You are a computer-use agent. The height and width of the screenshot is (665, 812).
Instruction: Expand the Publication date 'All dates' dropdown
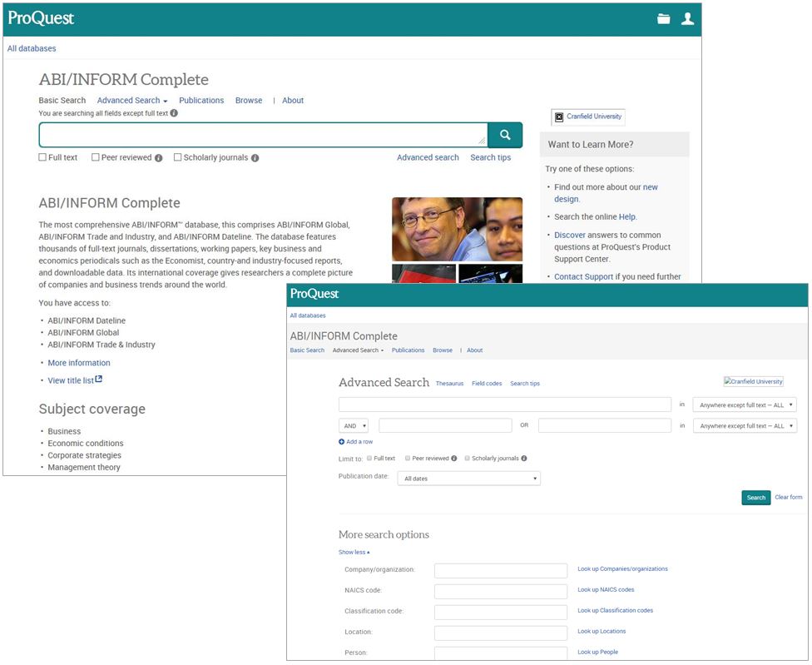pos(468,479)
